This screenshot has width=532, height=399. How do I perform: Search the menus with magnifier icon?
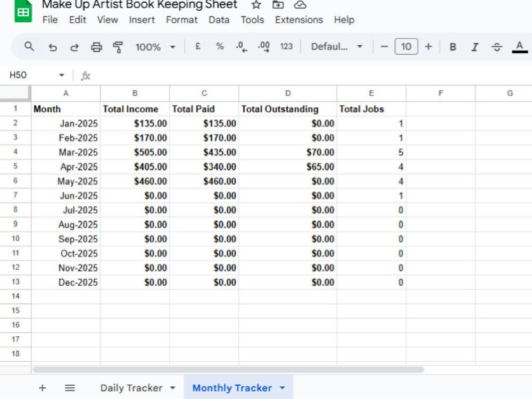(x=29, y=46)
